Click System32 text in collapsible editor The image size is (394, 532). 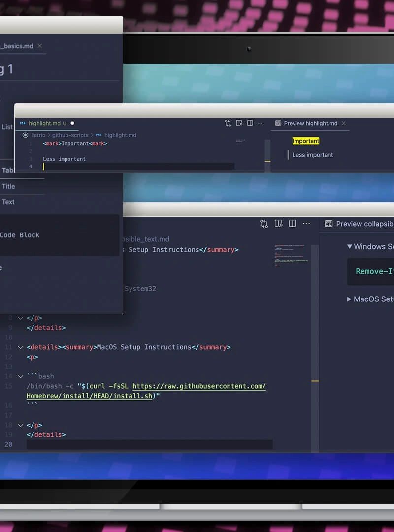[140, 289]
